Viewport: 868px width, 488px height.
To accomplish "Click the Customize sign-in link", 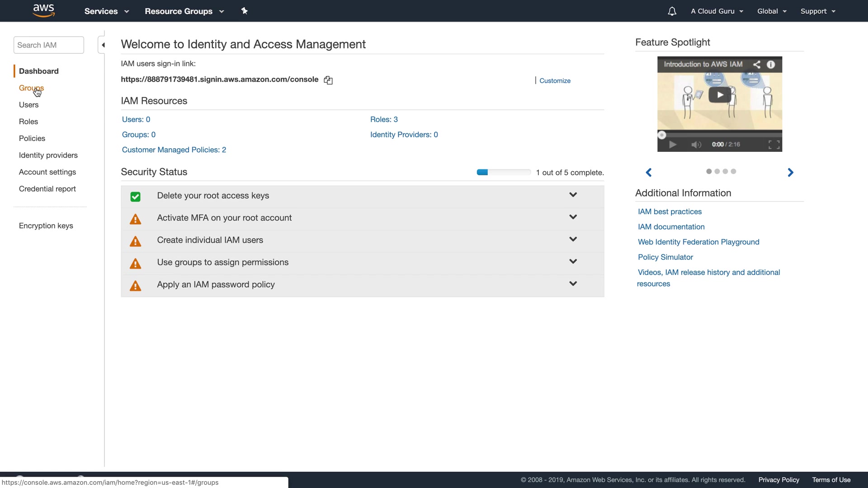I will coord(555,80).
